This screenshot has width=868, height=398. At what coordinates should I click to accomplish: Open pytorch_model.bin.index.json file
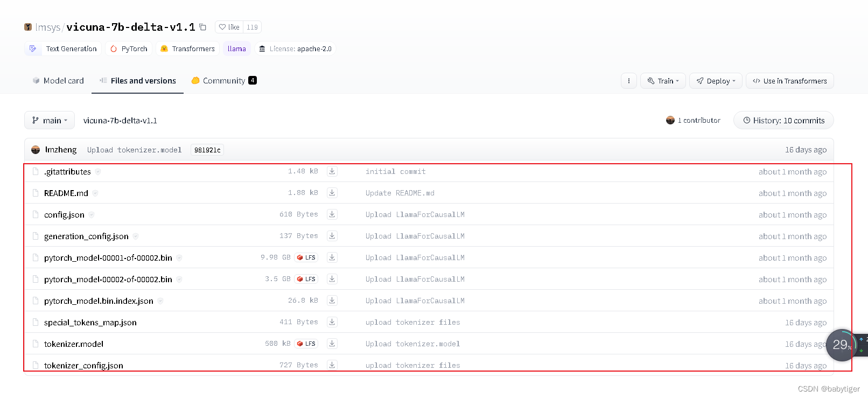pos(99,301)
